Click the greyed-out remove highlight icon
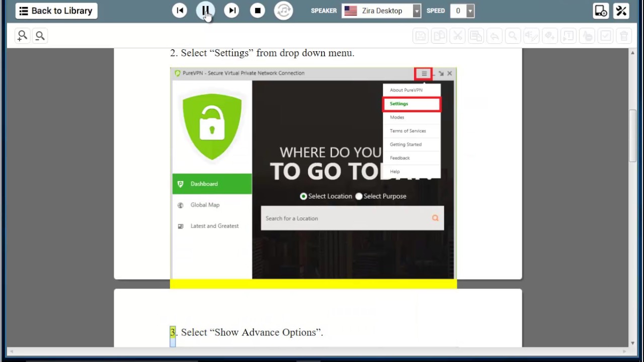This screenshot has width=644, height=362. pos(587,36)
